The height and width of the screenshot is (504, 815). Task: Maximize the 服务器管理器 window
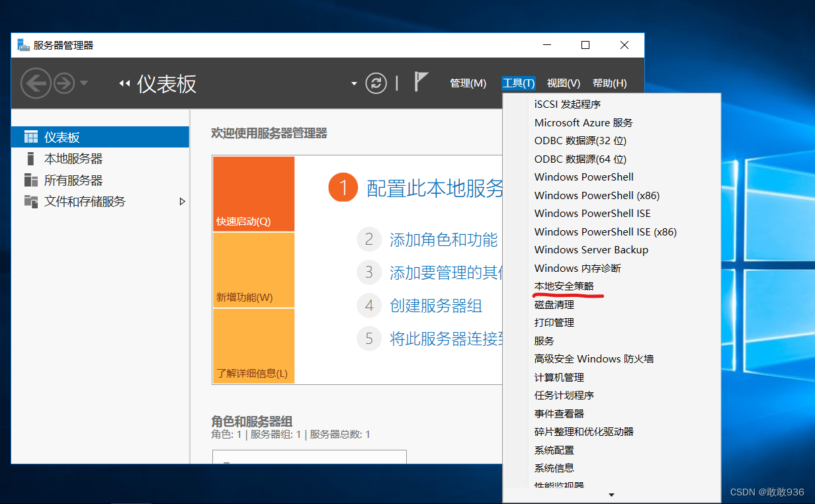point(585,45)
